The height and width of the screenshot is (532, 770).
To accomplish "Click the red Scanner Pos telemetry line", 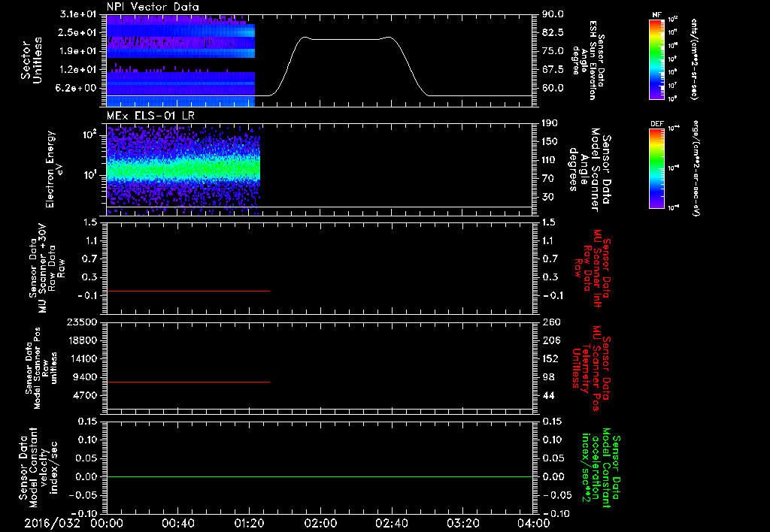I will [x=188, y=382].
